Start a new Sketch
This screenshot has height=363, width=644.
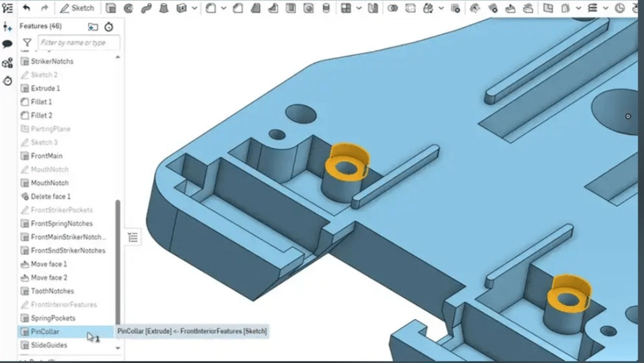(x=77, y=8)
